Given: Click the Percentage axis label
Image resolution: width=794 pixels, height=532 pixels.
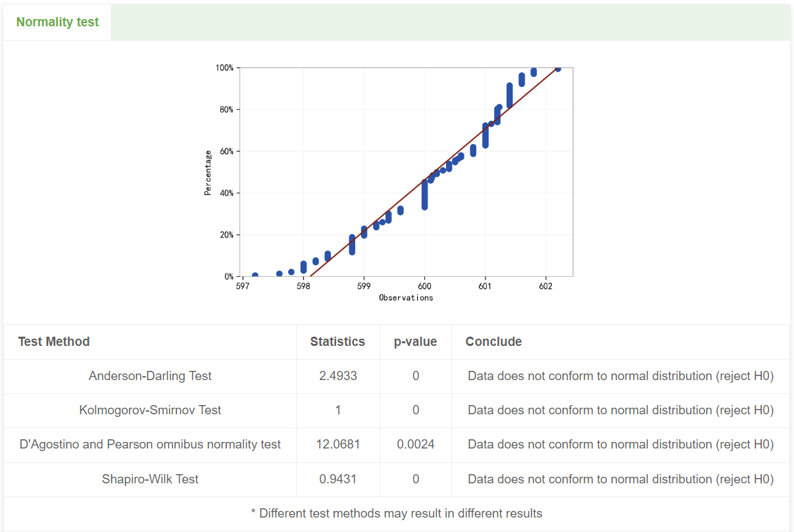Looking at the screenshot, I should [x=207, y=171].
